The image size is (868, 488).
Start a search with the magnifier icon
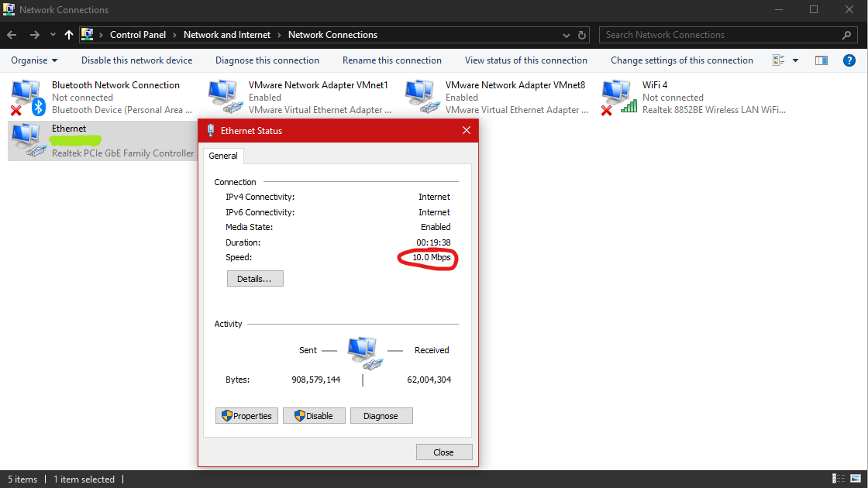(846, 35)
